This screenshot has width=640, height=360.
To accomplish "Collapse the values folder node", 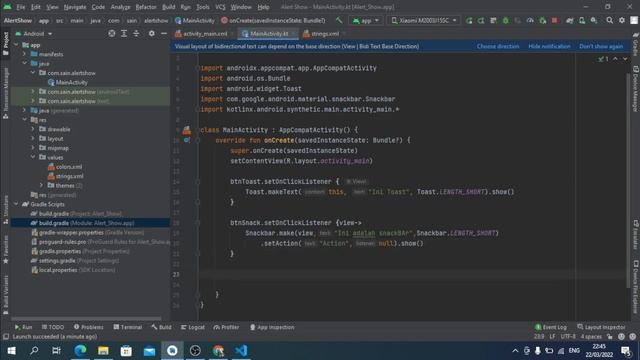I will click(x=33, y=157).
